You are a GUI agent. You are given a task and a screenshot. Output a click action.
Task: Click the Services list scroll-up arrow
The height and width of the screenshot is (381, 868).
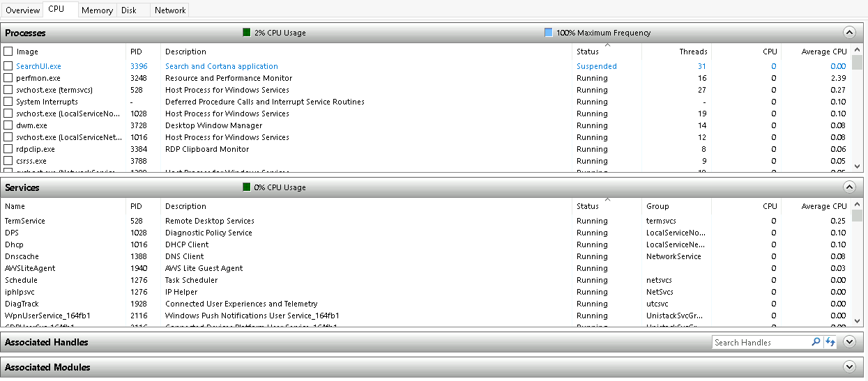[858, 205]
